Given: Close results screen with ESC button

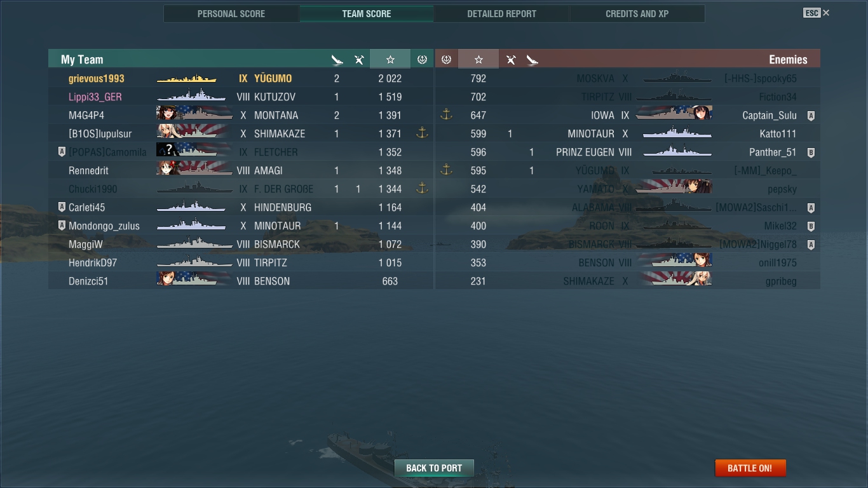Looking at the screenshot, I should [x=817, y=13].
